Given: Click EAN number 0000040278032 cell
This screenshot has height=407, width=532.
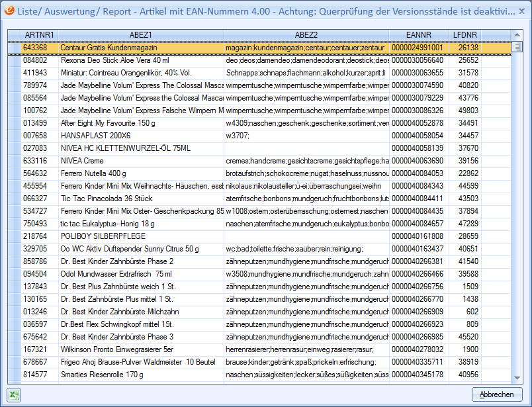Looking at the screenshot, I should [x=418, y=349].
